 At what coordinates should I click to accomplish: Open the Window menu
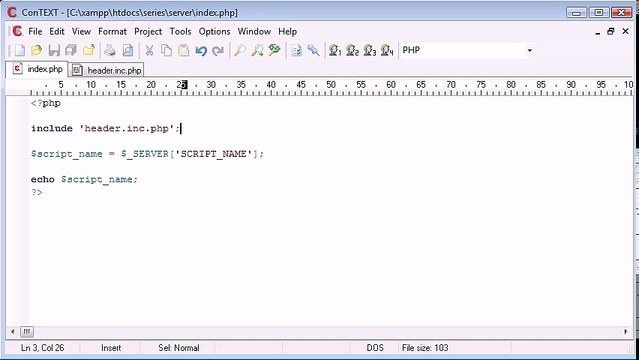click(x=254, y=31)
